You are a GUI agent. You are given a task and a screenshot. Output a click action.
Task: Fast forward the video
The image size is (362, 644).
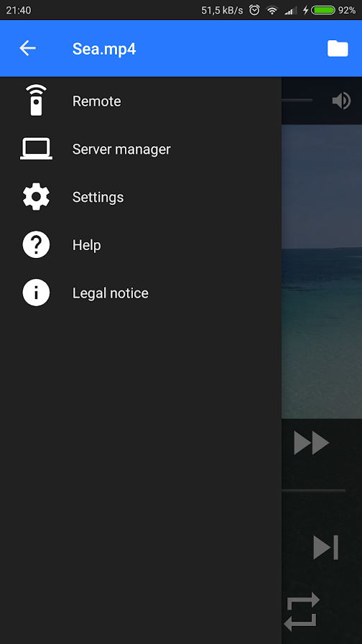click(x=312, y=443)
